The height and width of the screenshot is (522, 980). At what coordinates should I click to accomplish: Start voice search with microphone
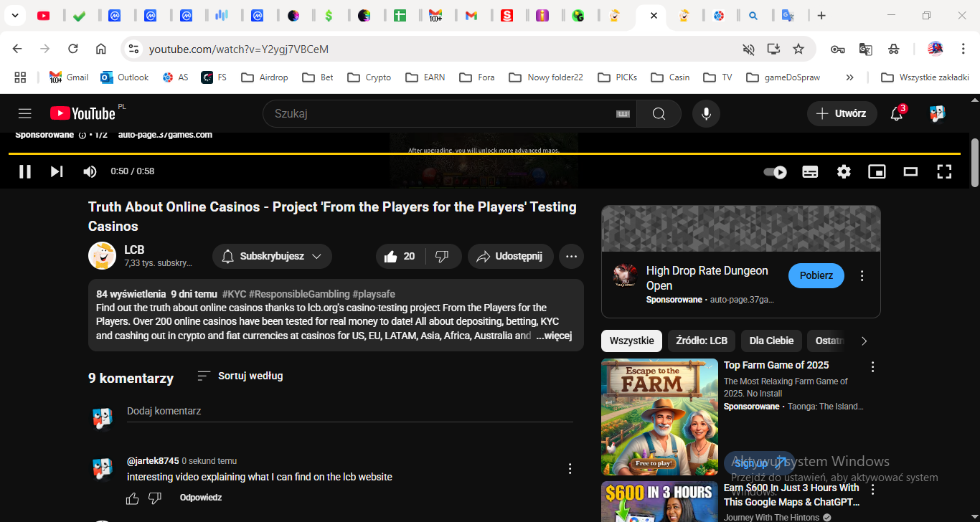(706, 113)
